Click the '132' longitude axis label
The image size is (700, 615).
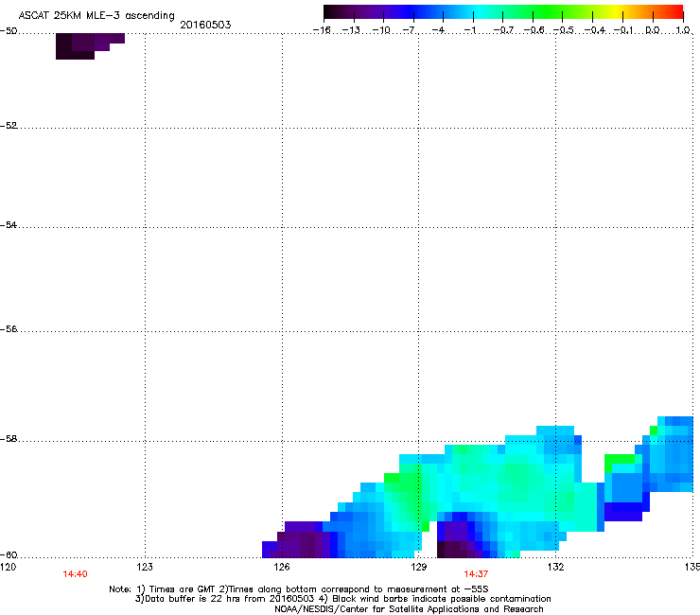(x=555, y=567)
